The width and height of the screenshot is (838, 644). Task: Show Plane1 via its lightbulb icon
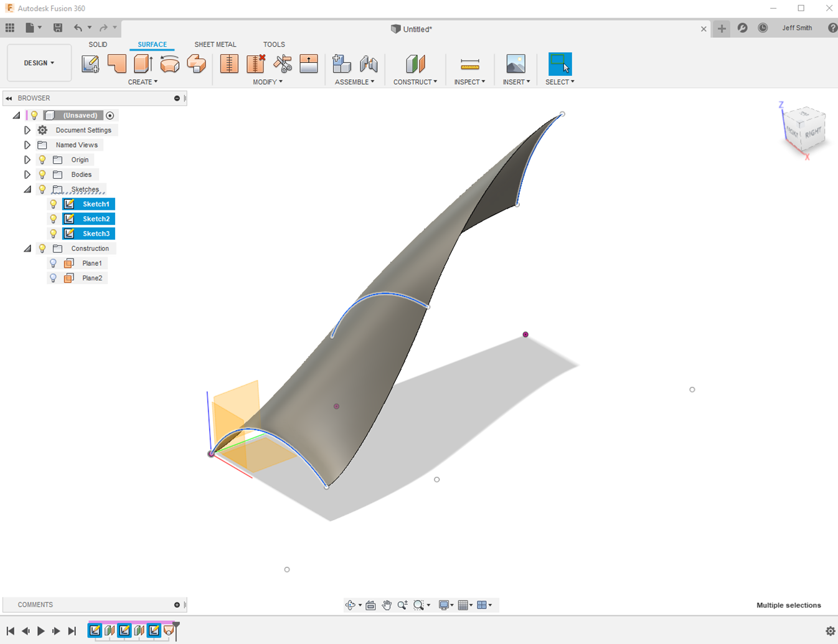(54, 263)
